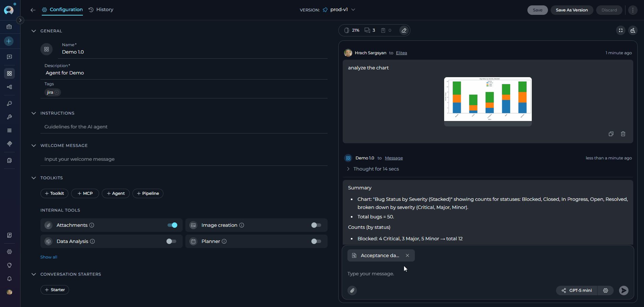This screenshot has width=644, height=307.
Task: Add an Agent toolkit
Action: click(116, 193)
